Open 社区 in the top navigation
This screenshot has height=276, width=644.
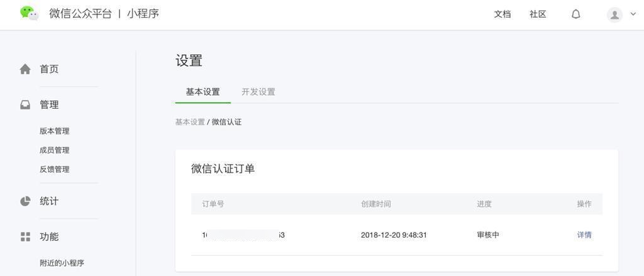(x=538, y=14)
